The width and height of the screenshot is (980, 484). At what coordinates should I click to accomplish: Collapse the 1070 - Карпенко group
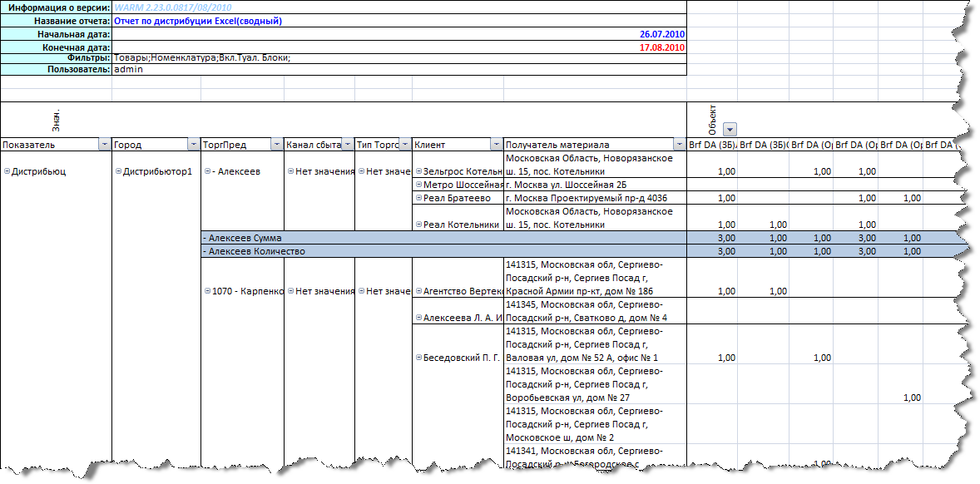point(207,291)
